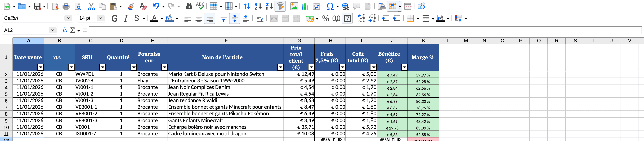The width and height of the screenshot is (644, 141).
Task: Expand the font name Calibri dropdown
Action: point(68,18)
